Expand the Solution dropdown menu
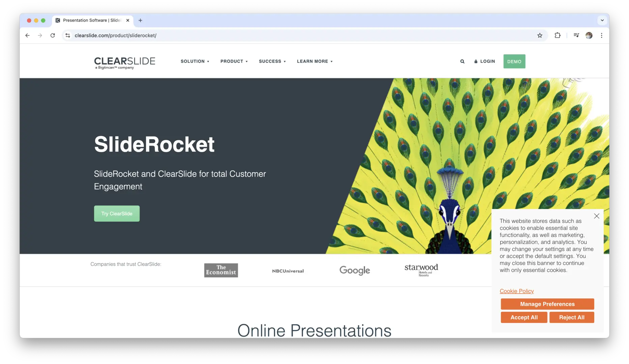The width and height of the screenshot is (629, 364). tap(195, 61)
